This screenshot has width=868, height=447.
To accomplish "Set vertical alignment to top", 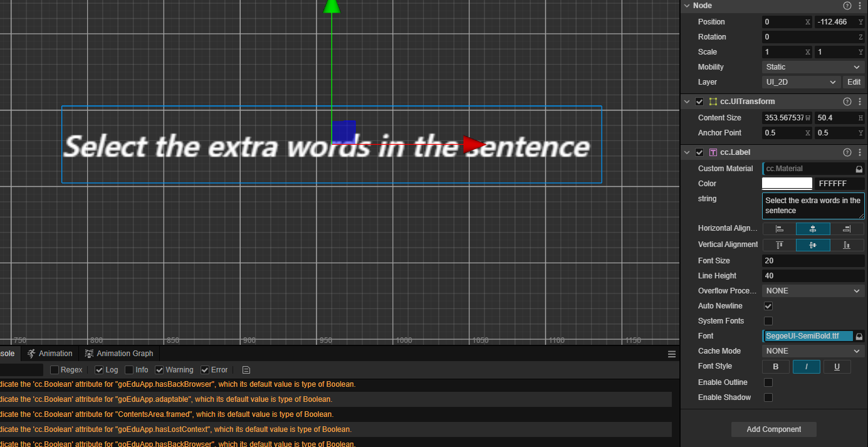I will click(x=779, y=245).
